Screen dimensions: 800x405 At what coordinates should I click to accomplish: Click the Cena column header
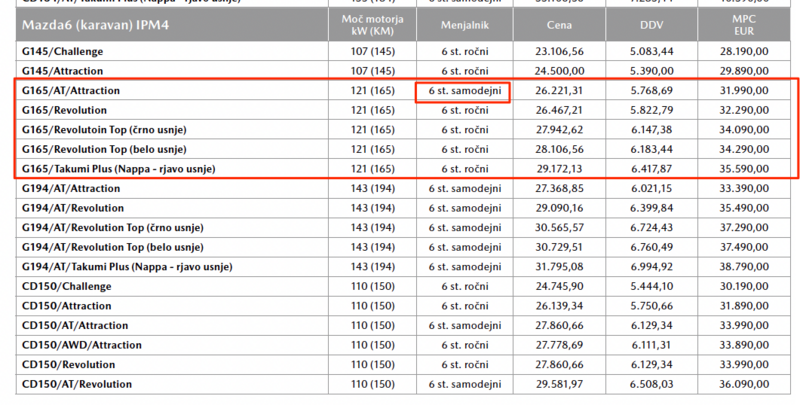click(x=558, y=25)
